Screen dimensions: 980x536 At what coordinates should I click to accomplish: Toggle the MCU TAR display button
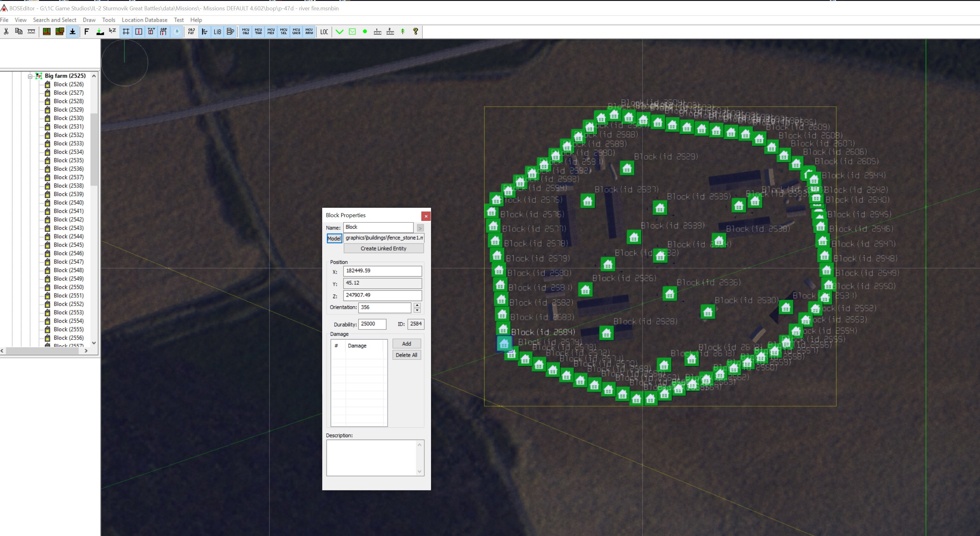pos(258,32)
